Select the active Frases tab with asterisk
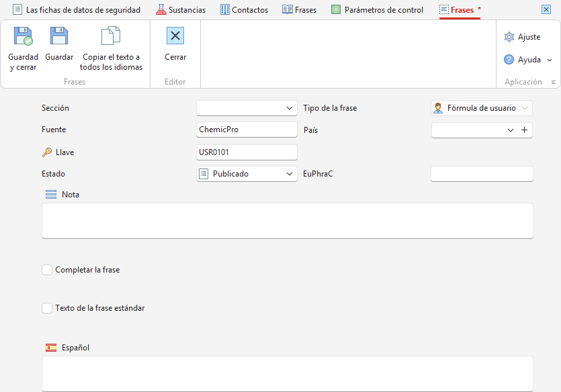561x392 pixels. (x=460, y=10)
